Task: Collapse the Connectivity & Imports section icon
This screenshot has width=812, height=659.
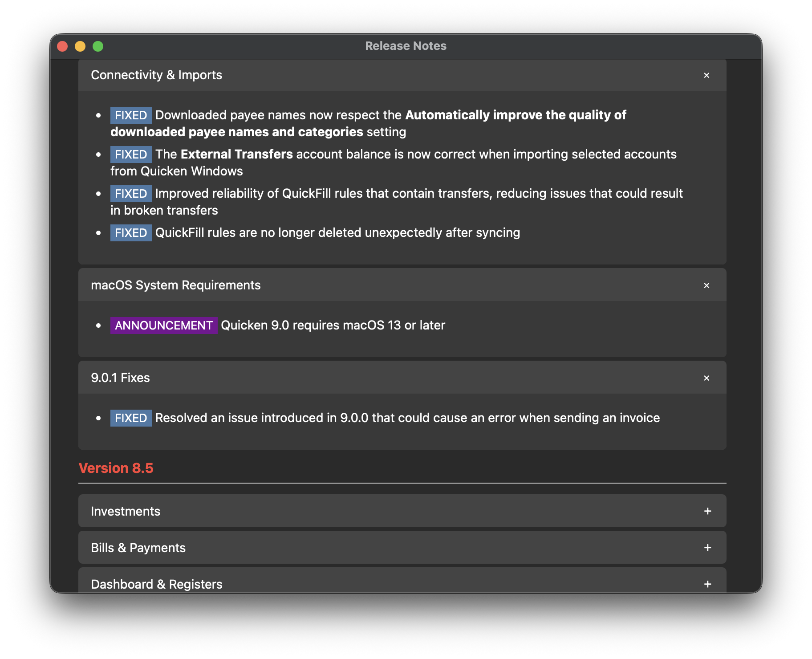Action: [706, 75]
